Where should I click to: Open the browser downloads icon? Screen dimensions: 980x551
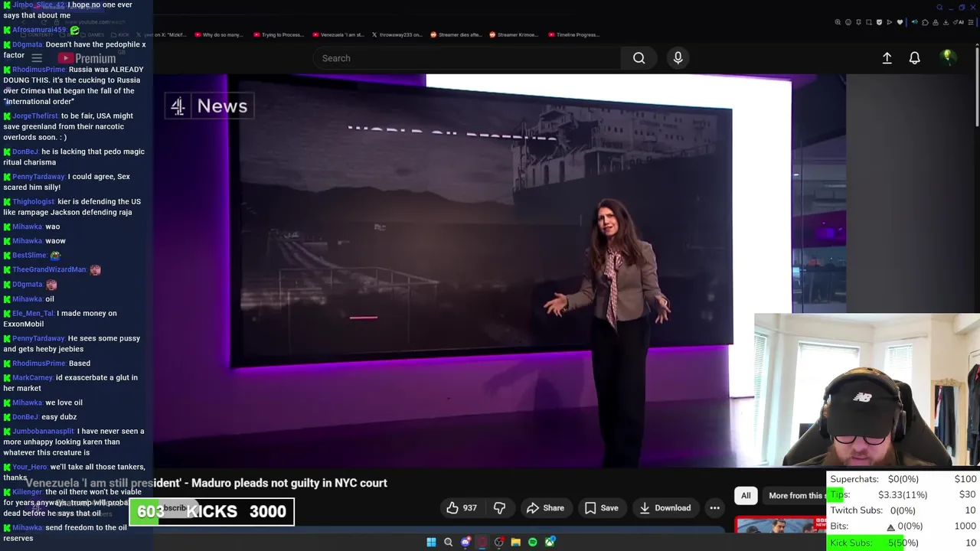(x=946, y=22)
